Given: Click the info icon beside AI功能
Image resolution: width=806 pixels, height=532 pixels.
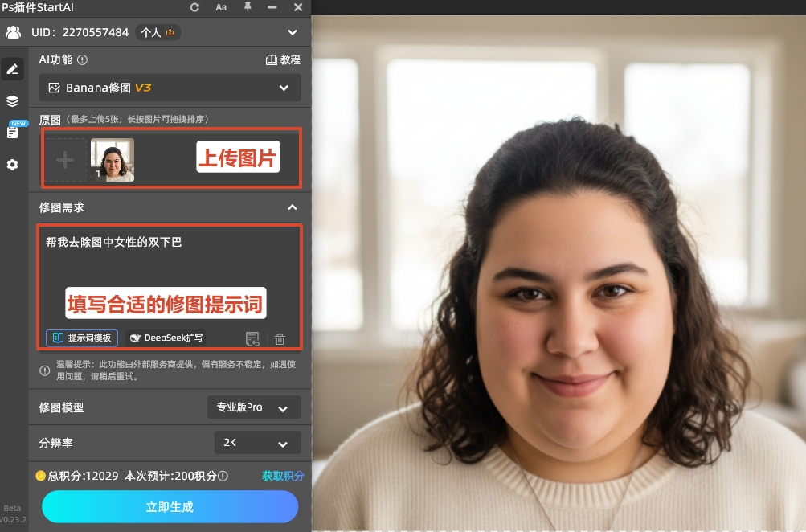Looking at the screenshot, I should click(x=82, y=59).
